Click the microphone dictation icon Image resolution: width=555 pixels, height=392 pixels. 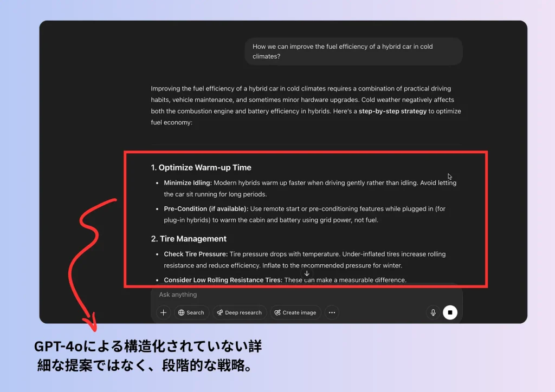(x=433, y=312)
